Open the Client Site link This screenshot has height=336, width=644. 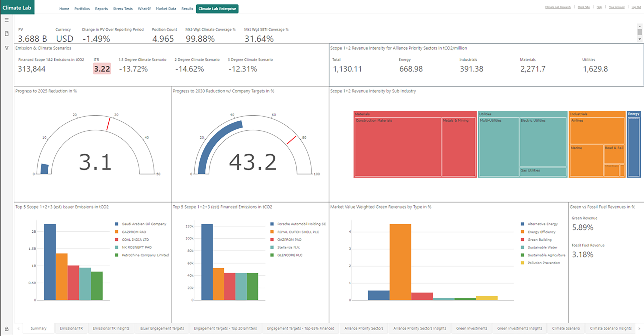click(x=583, y=7)
